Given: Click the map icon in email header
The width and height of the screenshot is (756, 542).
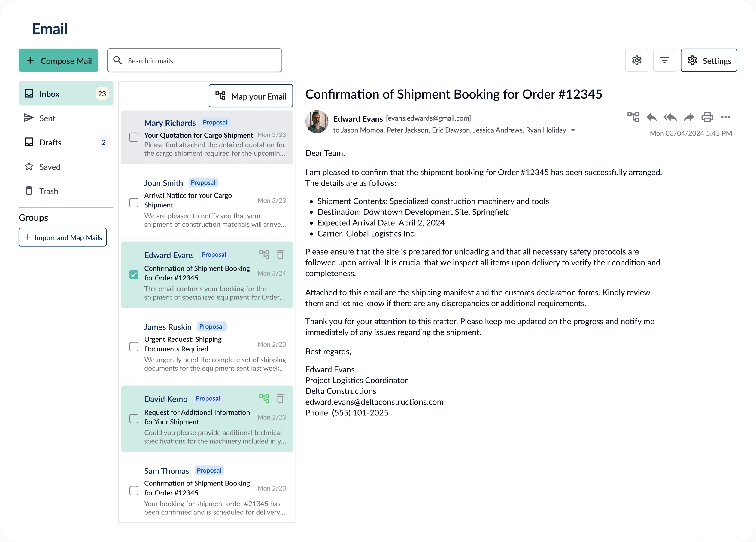Looking at the screenshot, I should tap(633, 117).
